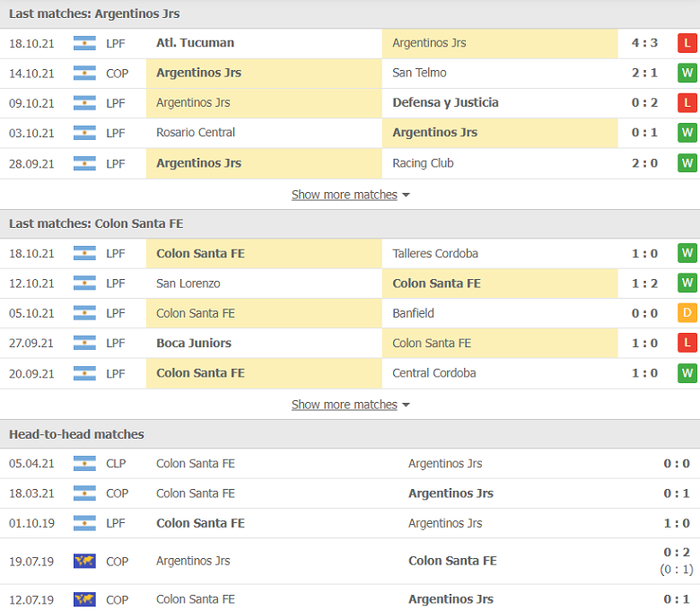Open Central Cordoba team name

(x=434, y=373)
